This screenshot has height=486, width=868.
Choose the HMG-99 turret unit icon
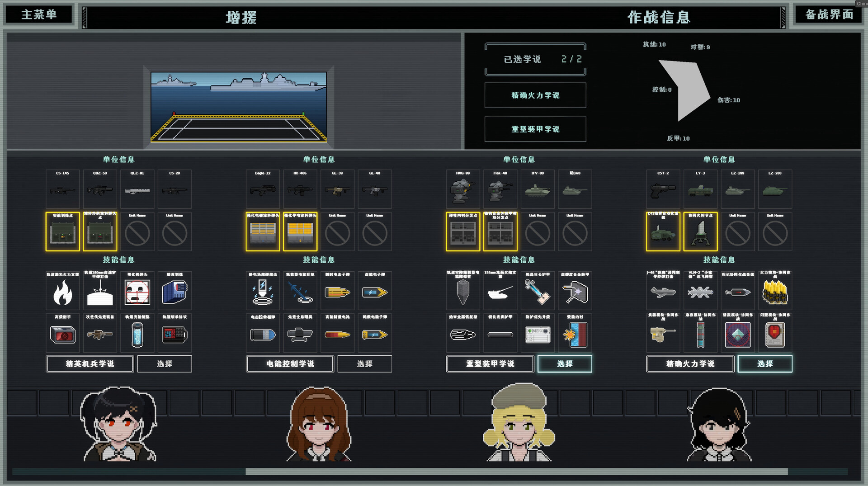click(x=463, y=189)
